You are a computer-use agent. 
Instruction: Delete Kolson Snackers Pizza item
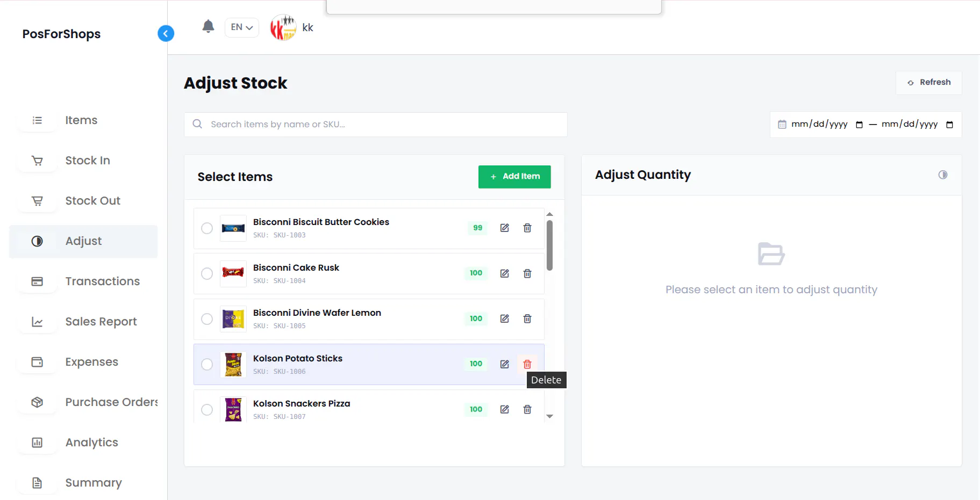tap(527, 409)
